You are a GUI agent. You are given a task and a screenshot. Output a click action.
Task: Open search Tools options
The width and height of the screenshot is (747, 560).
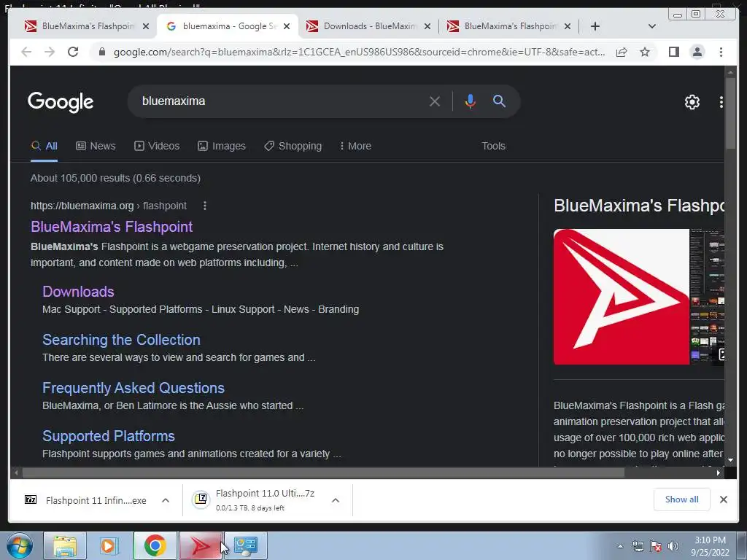pos(493,146)
